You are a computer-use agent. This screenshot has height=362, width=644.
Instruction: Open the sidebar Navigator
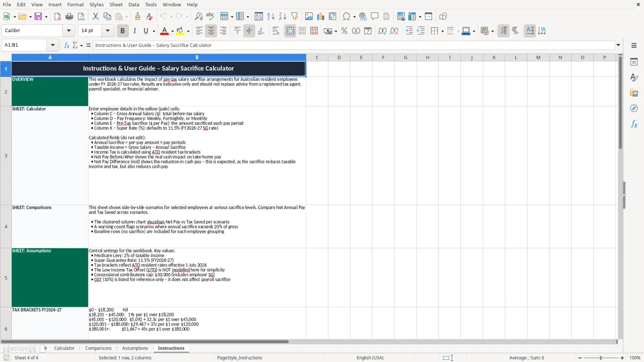click(x=634, y=108)
